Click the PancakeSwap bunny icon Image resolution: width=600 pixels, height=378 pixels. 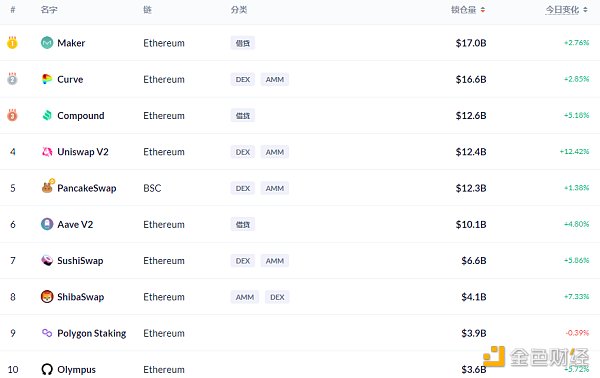(x=47, y=187)
